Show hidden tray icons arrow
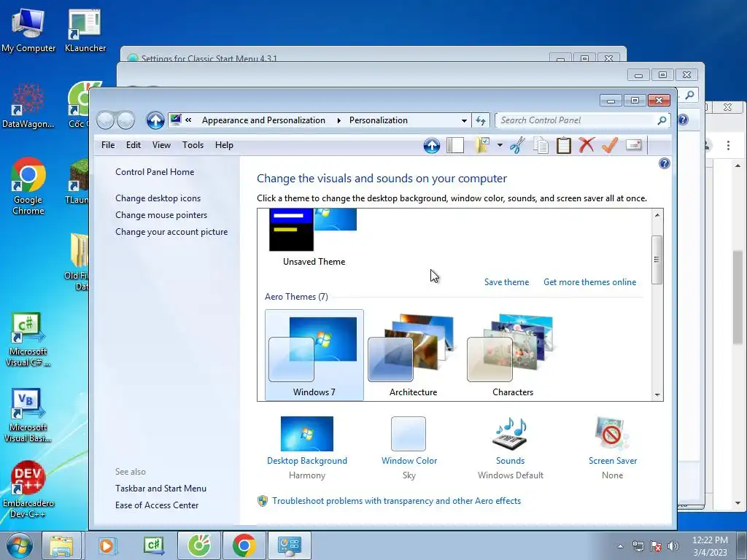The image size is (747, 560). pyautogui.click(x=620, y=546)
